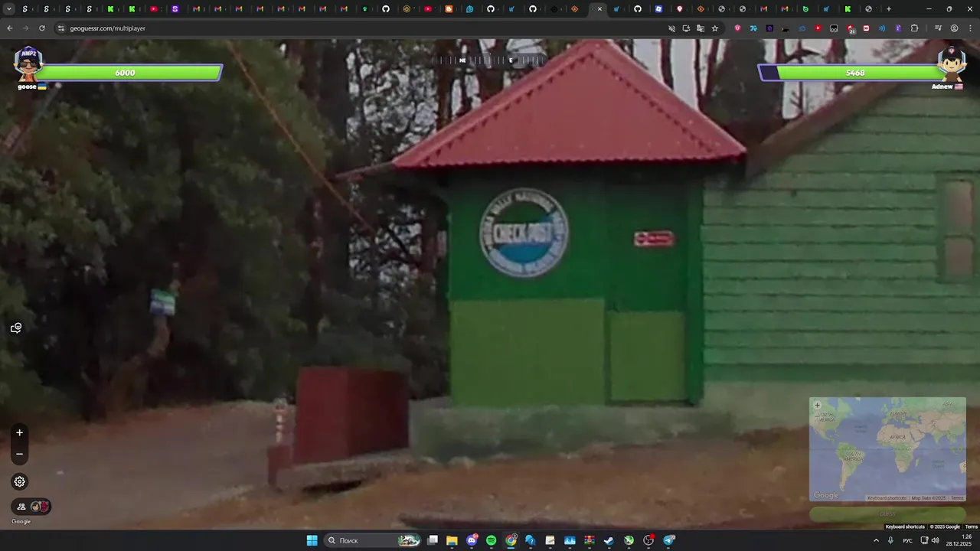Click the pink shield extension icon
This screenshot has width=980, height=551.
738,28
